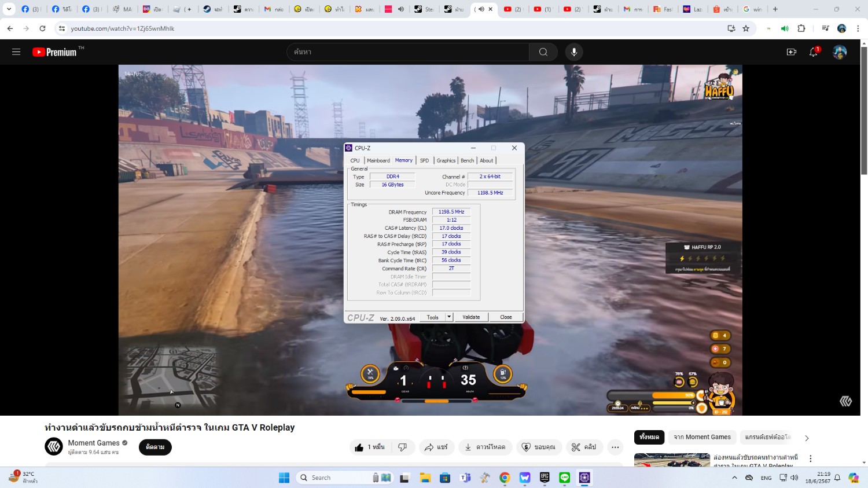The height and width of the screenshot is (488, 868).
Task: Select the 'จาก Moment Games' filter chip
Action: (702, 437)
